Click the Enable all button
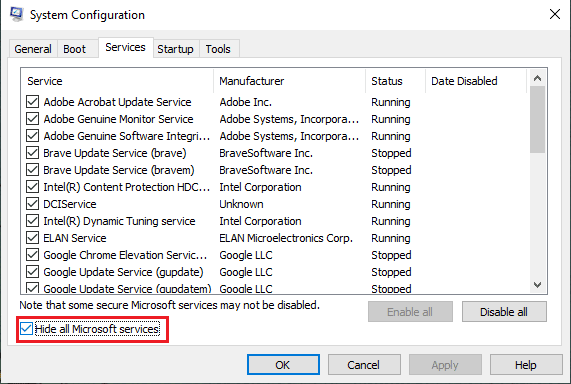Image resolution: width=571 pixels, height=384 pixels. tap(410, 312)
